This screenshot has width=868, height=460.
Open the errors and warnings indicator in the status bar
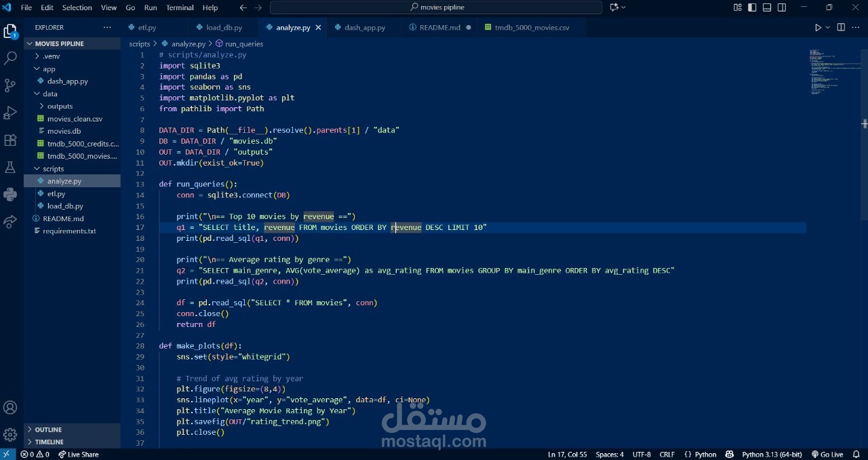pyautogui.click(x=35, y=455)
